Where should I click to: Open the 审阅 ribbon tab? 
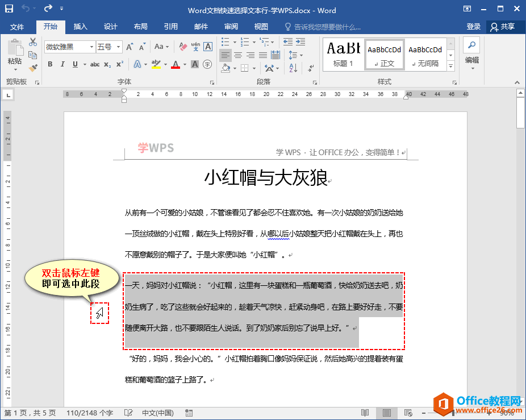coord(229,27)
